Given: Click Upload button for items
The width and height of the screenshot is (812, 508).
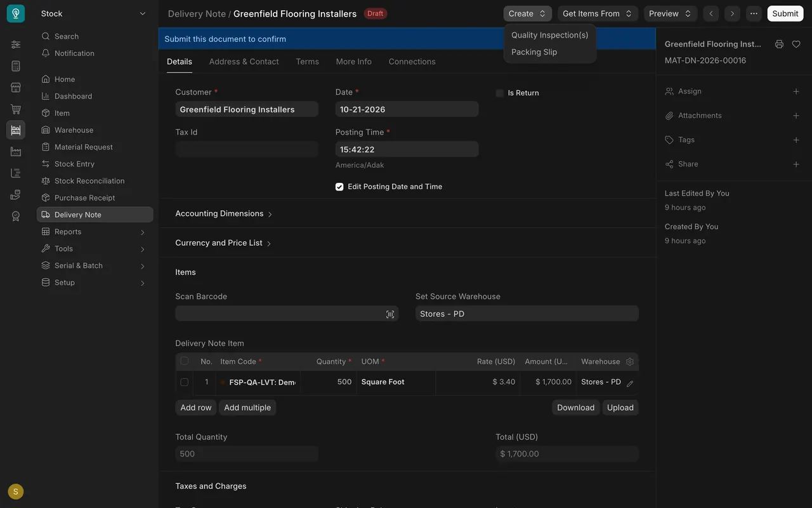Looking at the screenshot, I should 620,408.
